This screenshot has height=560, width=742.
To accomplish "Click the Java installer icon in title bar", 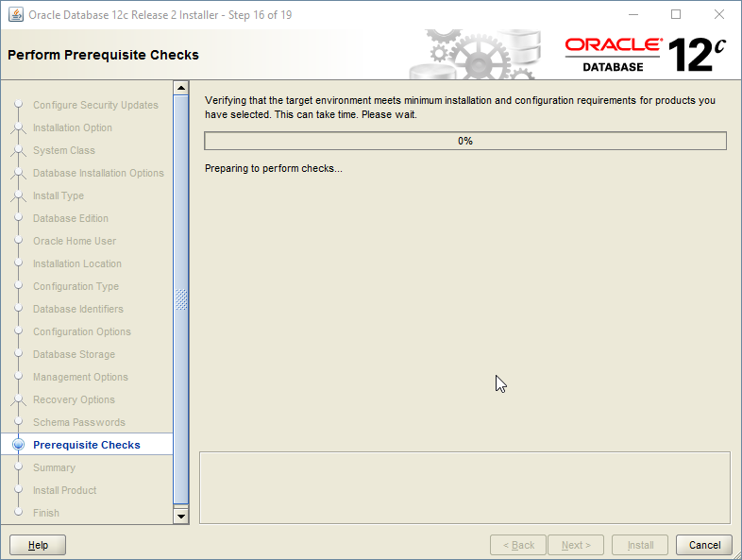I will point(16,15).
